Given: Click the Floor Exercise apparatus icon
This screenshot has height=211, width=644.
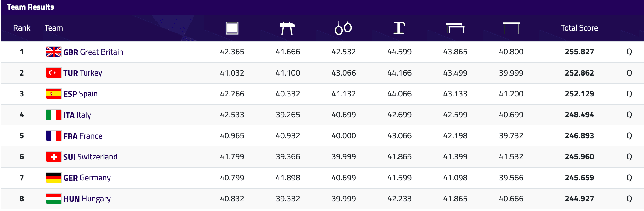Looking at the screenshot, I should 232,28.
